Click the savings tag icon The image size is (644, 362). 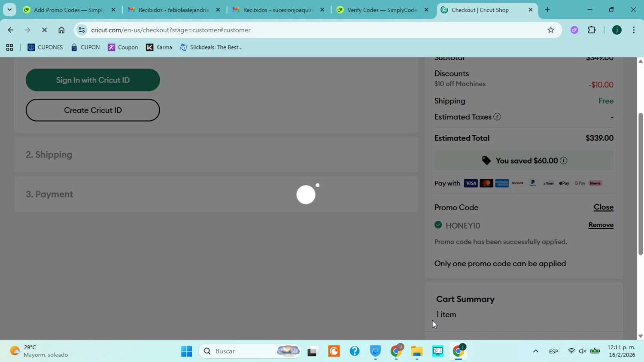(486, 161)
